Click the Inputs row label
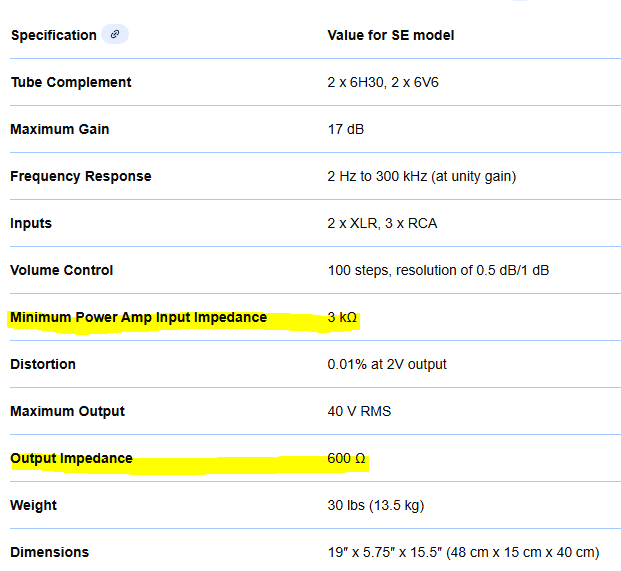The width and height of the screenshot is (621, 571). pyautogui.click(x=31, y=223)
